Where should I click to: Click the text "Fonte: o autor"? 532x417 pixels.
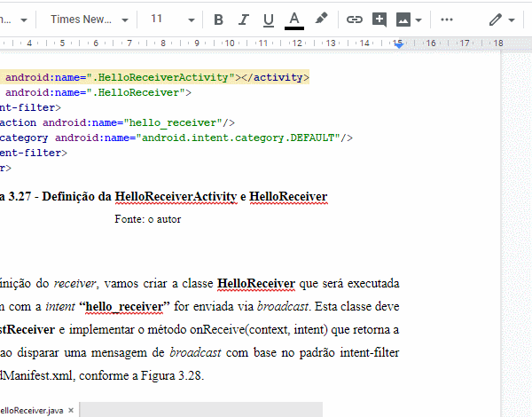click(x=147, y=219)
